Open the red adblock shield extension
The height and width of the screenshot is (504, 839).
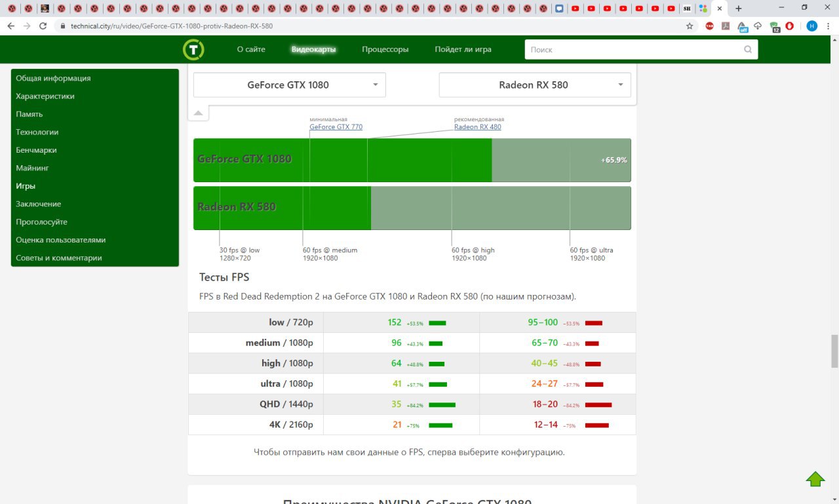click(x=790, y=26)
